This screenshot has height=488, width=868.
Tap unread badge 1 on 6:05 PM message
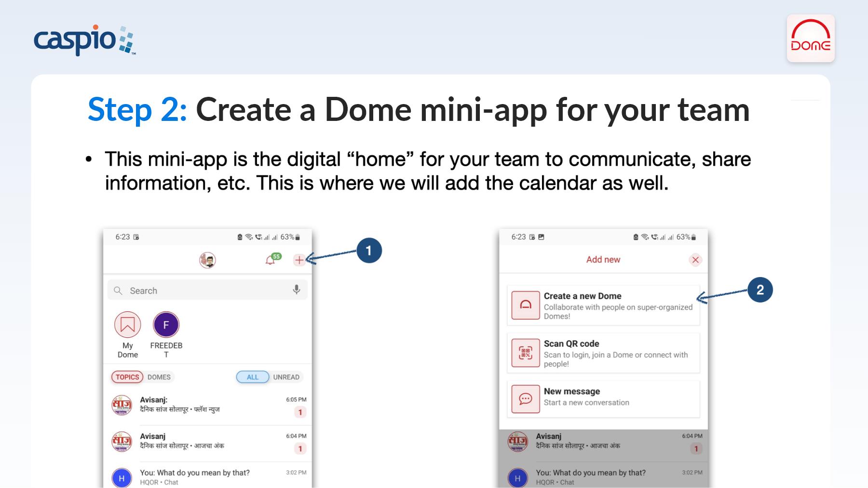(x=300, y=412)
